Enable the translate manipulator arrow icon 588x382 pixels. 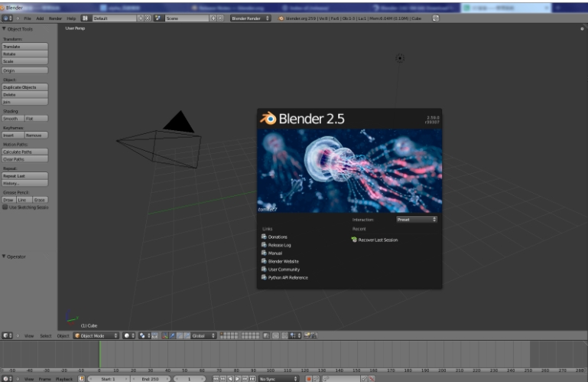click(172, 335)
